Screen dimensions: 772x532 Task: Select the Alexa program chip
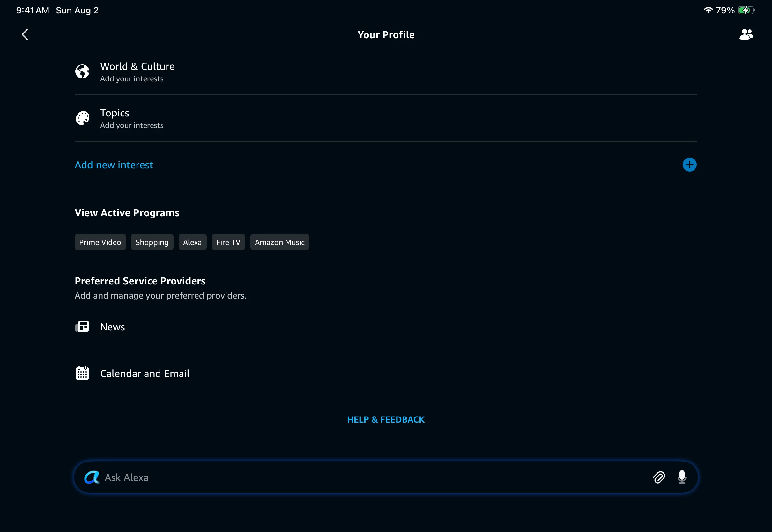pyautogui.click(x=192, y=242)
